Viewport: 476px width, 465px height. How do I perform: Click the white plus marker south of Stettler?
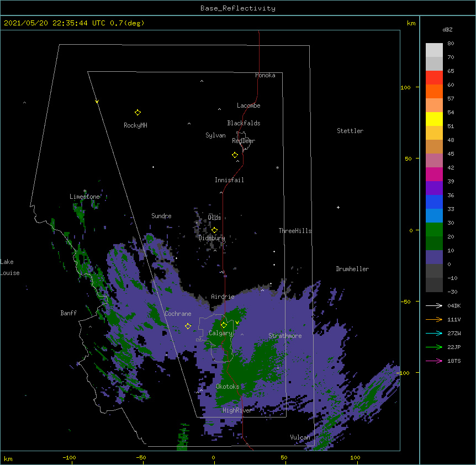click(x=338, y=207)
